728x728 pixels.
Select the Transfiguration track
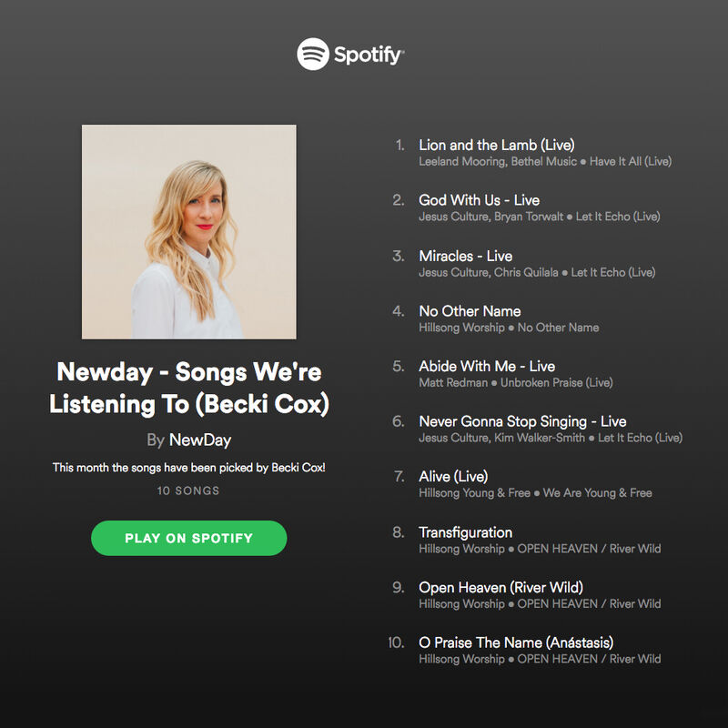465,532
